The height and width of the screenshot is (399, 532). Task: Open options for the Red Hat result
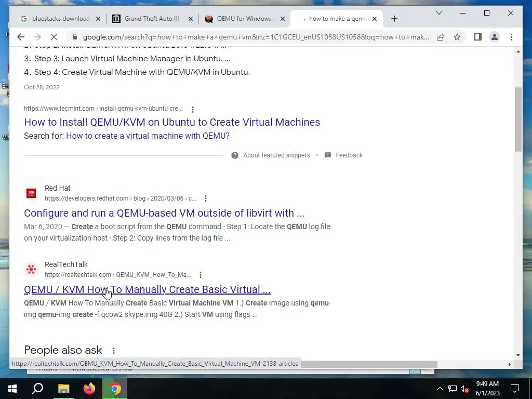point(206,198)
